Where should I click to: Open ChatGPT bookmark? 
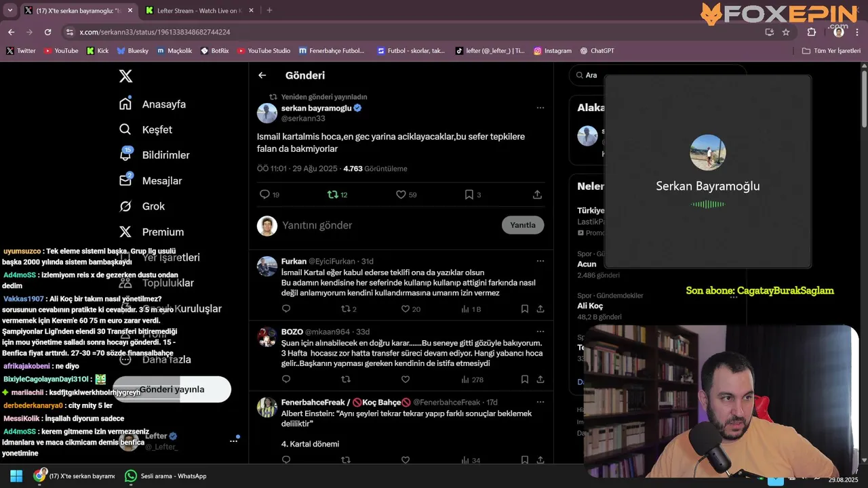(597, 51)
